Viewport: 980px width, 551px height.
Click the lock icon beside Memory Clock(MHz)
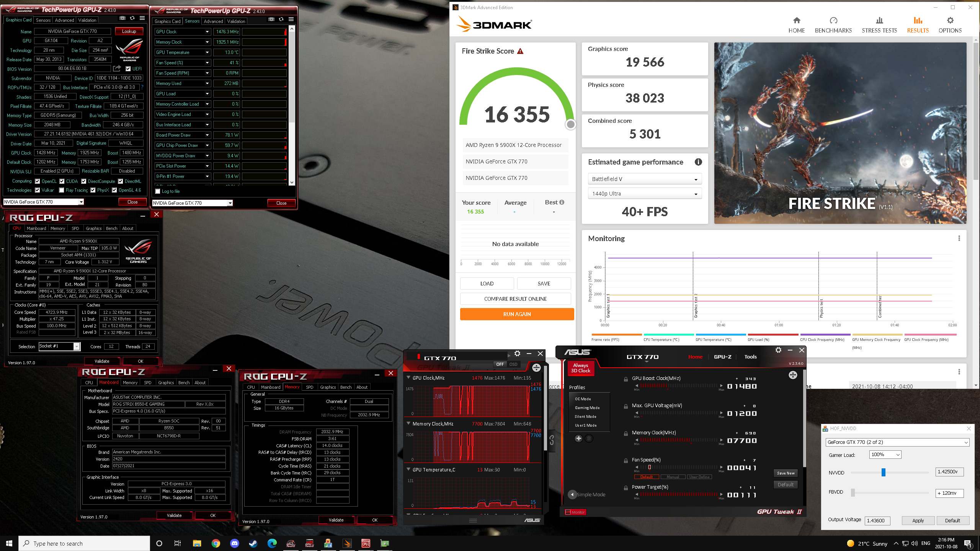point(626,434)
